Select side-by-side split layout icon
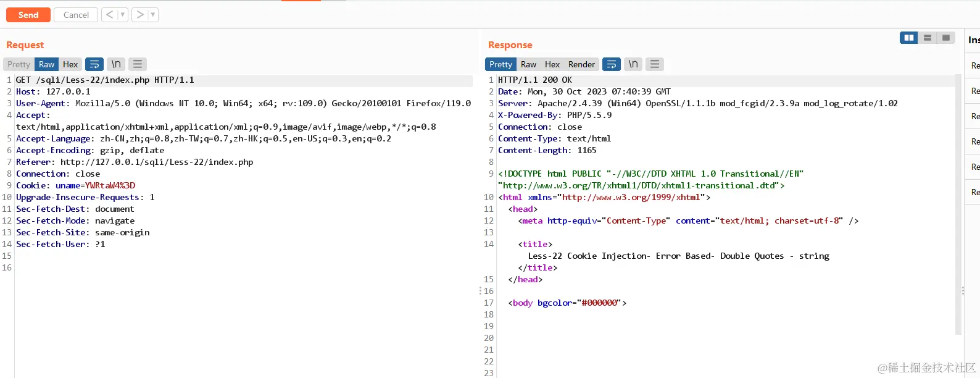The width and height of the screenshot is (980, 378). [x=908, y=38]
